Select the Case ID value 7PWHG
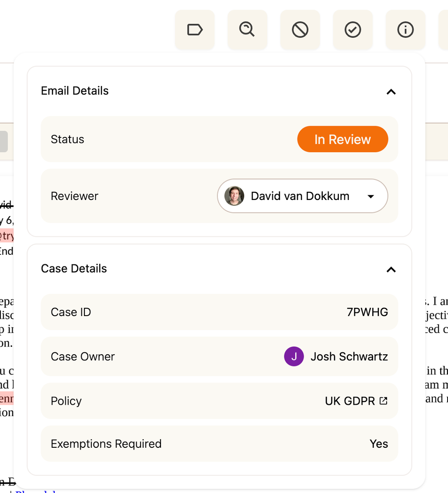 (x=367, y=312)
